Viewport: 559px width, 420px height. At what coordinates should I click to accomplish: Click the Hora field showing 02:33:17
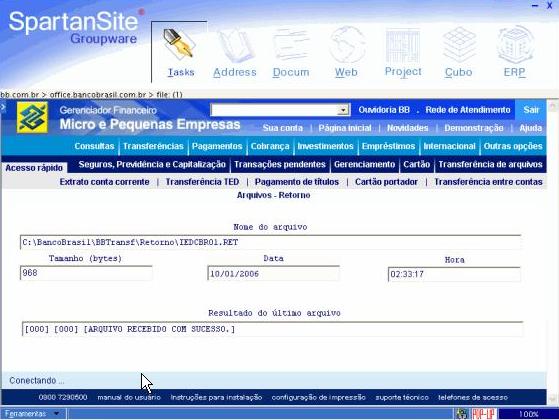pos(454,275)
